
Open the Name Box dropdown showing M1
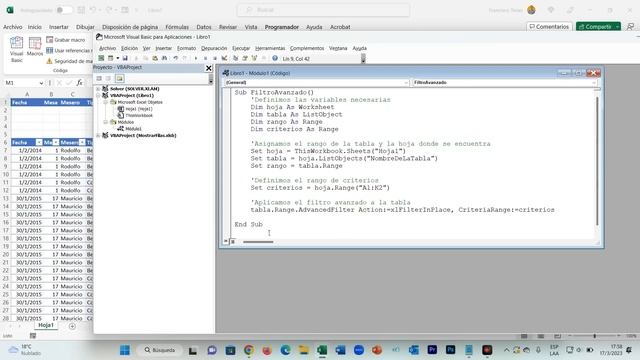click(41, 83)
